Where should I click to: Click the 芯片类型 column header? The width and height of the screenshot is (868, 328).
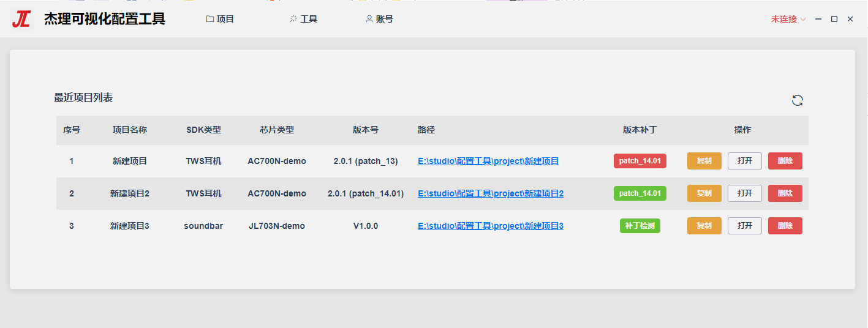tap(277, 130)
